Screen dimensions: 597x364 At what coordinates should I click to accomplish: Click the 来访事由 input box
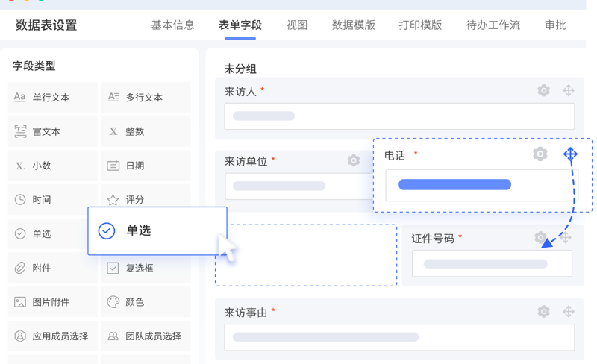coord(399,337)
